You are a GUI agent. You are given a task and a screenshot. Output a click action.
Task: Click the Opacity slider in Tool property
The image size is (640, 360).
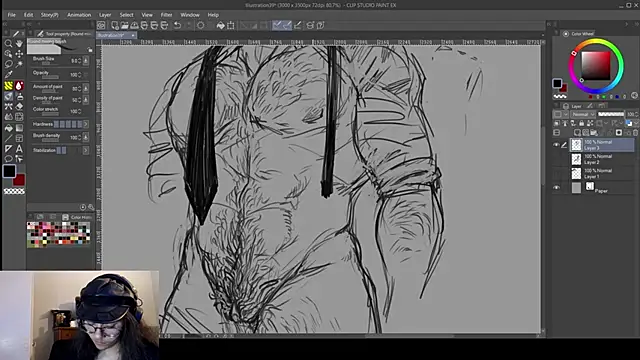coord(50,77)
